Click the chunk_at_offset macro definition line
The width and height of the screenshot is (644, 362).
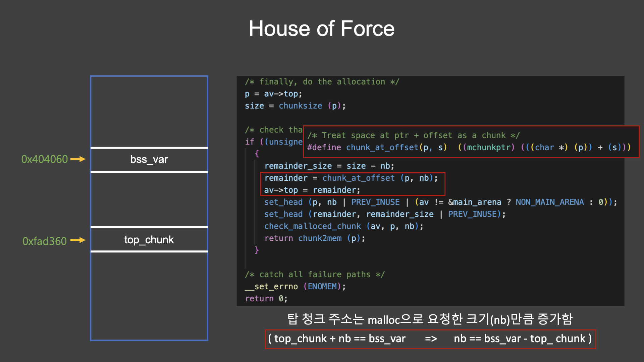(469, 147)
